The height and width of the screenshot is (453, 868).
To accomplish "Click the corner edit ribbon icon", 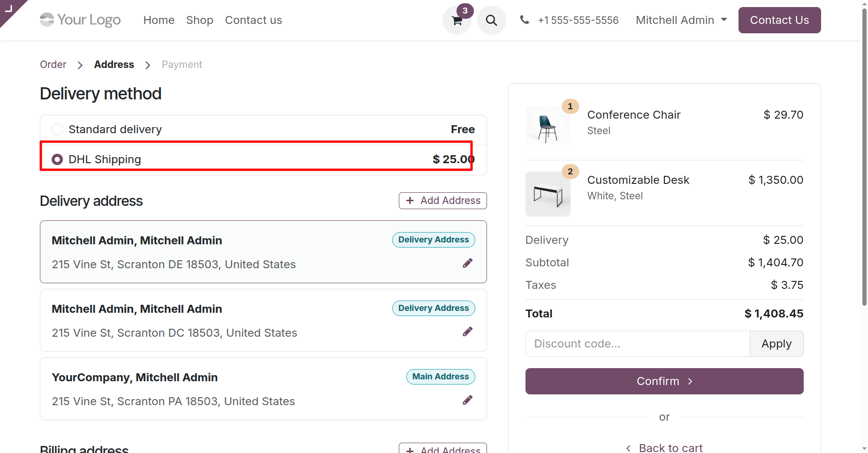I will click(8, 8).
